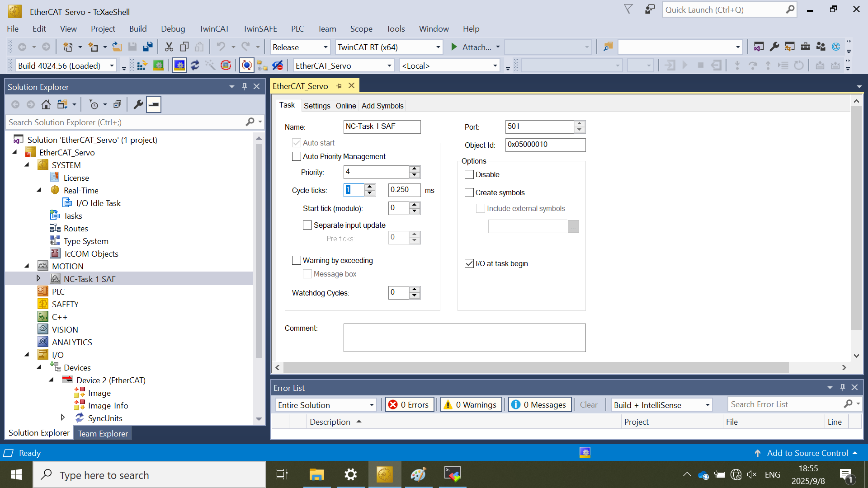Open the TwinCAT menu
This screenshot has height=488, width=868.
click(214, 29)
